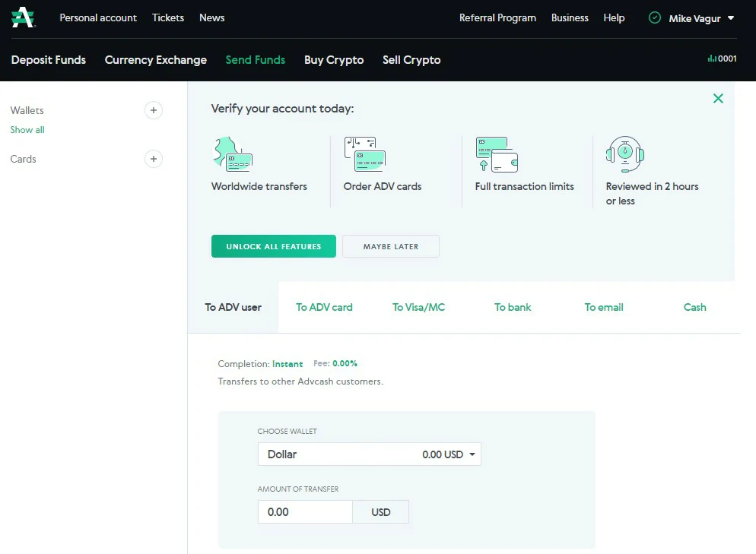Click the Full transaction limits text
This screenshot has width=756, height=554.
coord(525,186)
